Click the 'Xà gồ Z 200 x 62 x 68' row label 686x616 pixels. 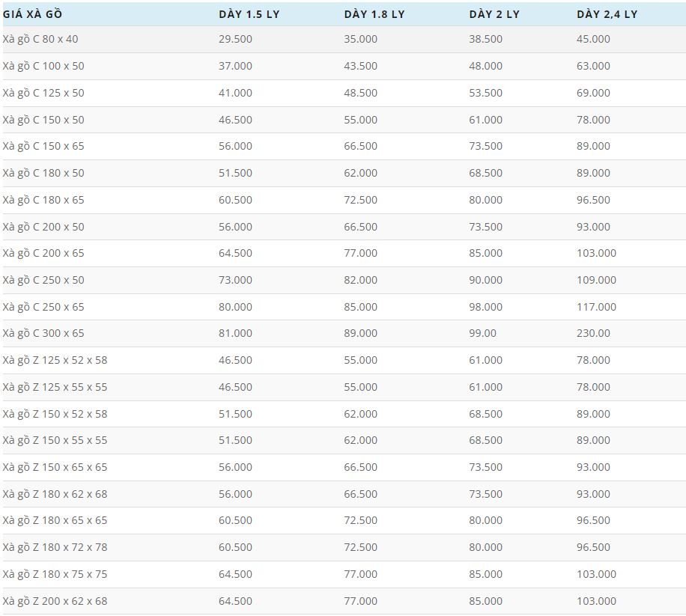(55, 601)
